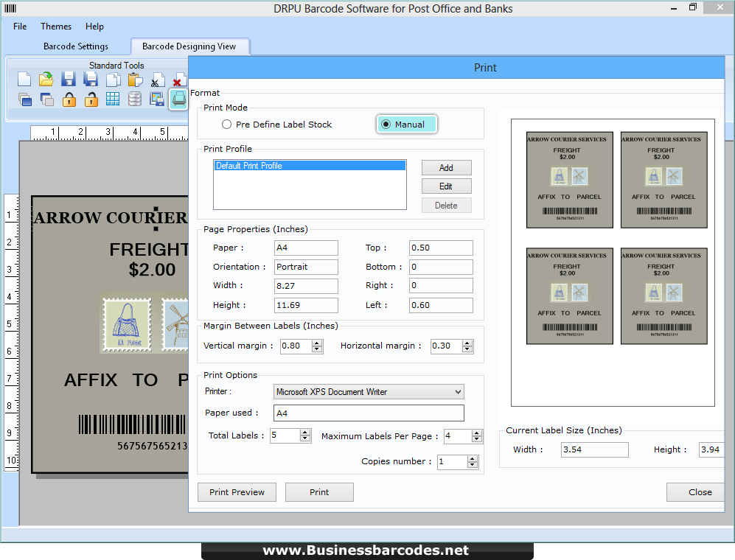Click the Print Preview button
This screenshot has height=560, width=735.
[x=237, y=491]
